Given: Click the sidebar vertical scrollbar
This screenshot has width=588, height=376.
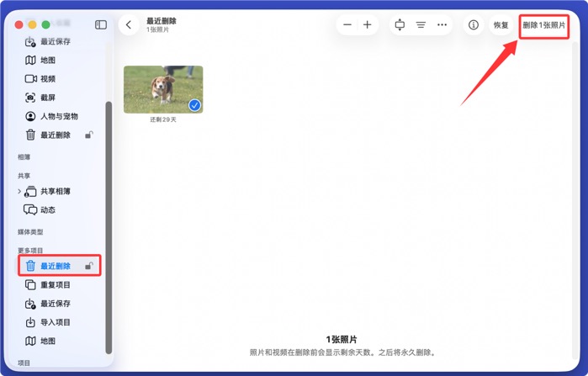Looking at the screenshot, I should click(109, 228).
